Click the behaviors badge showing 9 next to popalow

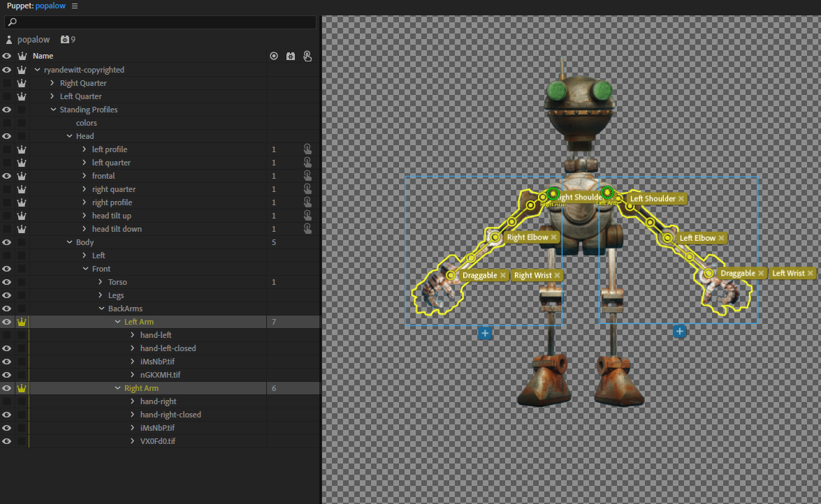coord(65,39)
